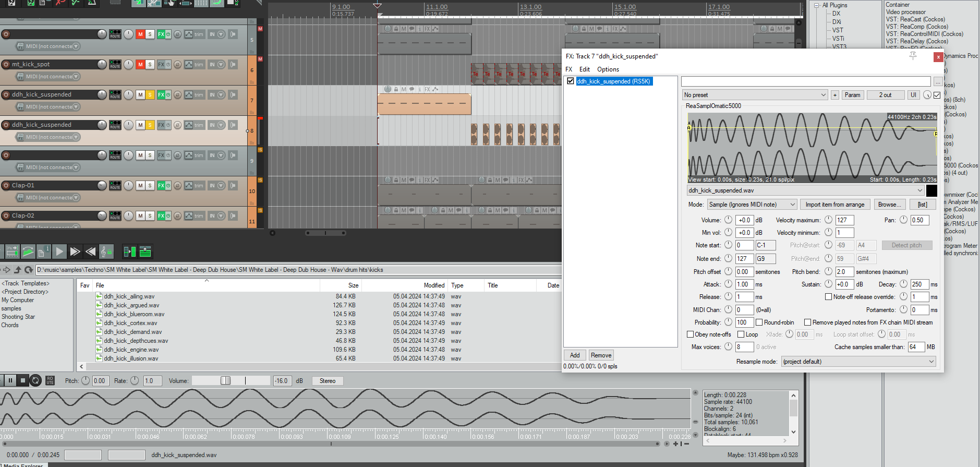Viewport: 980px width, 467px height.
Task: Click the FX button on Clap-01 track
Action: (x=161, y=185)
